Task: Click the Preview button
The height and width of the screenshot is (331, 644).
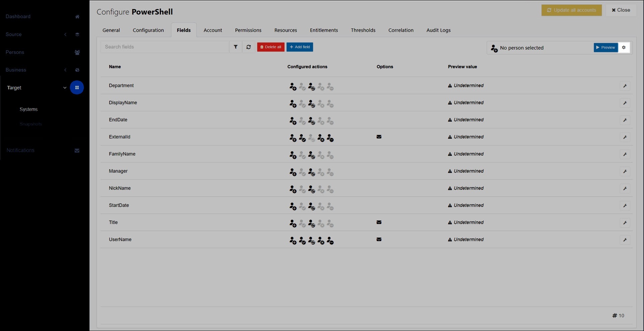Action: [605, 48]
